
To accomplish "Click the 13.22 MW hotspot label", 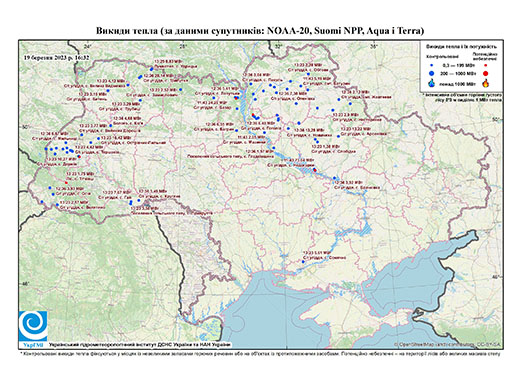I will pyautogui.click(x=356, y=129).
